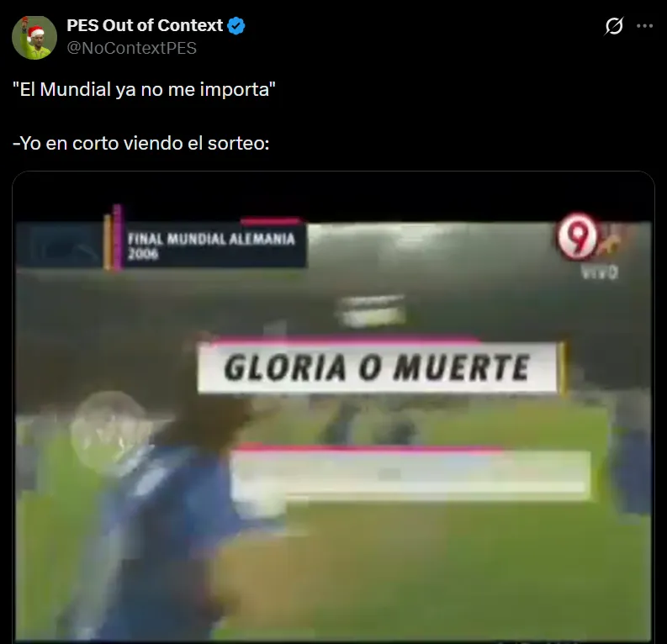Viewport: 667px width, 644px height.
Task: Click the "-Yo en corto viendo el sorteo:" line
Action: point(140,143)
